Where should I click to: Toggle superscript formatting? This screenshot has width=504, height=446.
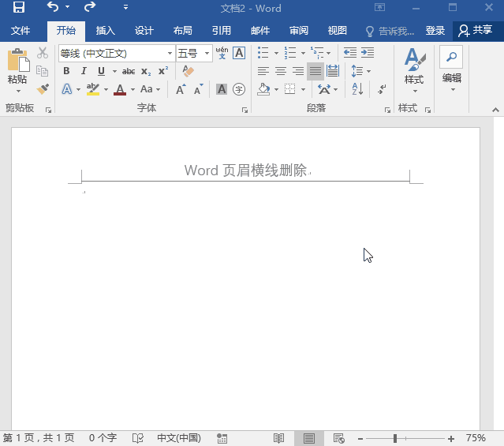click(163, 71)
